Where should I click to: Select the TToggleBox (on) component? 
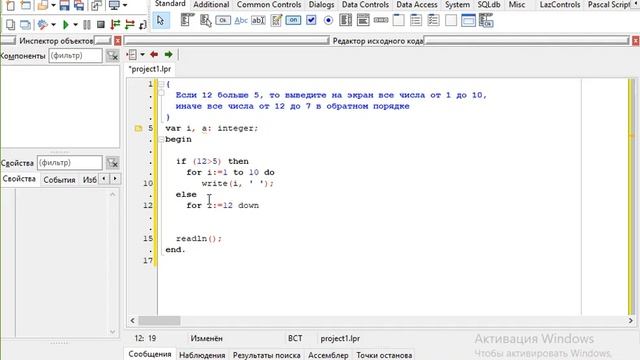tap(293, 20)
